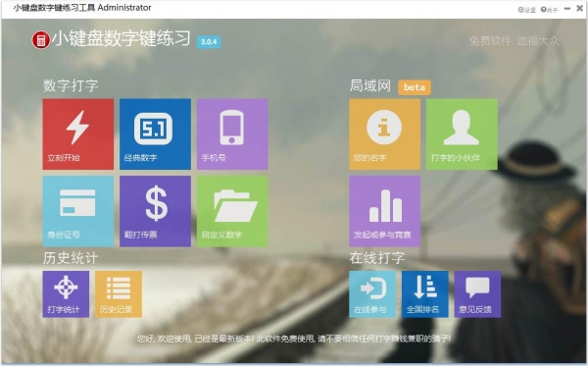
Task: Open the 翻打传票 dollar tile
Action: point(155,211)
